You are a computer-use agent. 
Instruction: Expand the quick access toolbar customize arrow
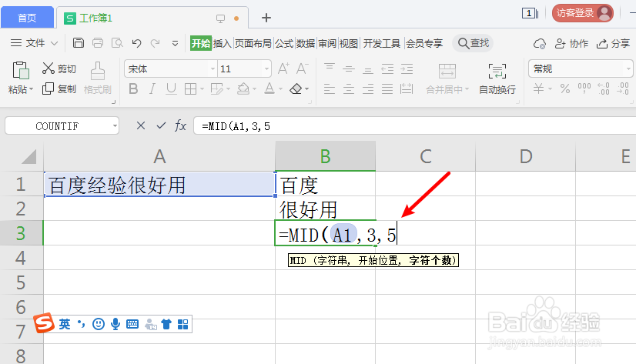tap(175, 43)
